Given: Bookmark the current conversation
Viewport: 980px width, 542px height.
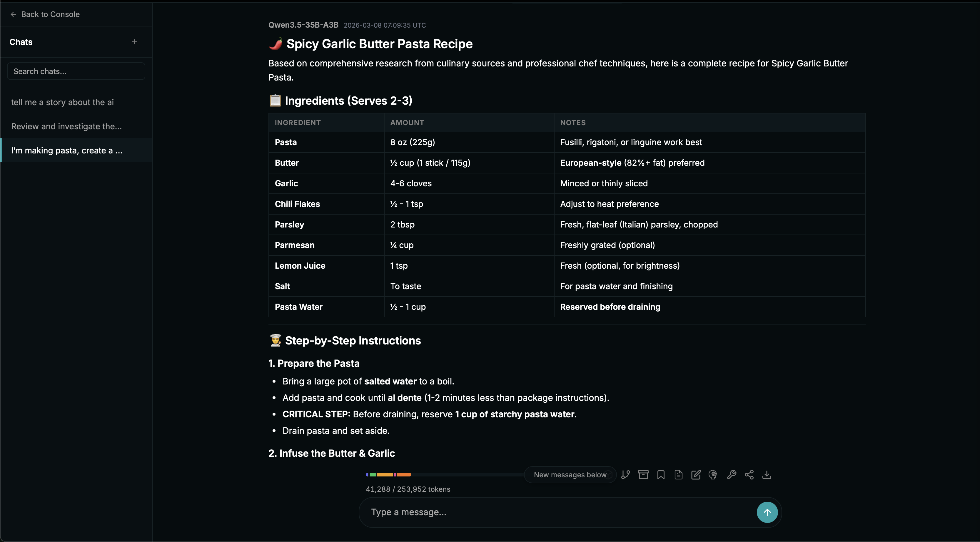Looking at the screenshot, I should click(660, 475).
